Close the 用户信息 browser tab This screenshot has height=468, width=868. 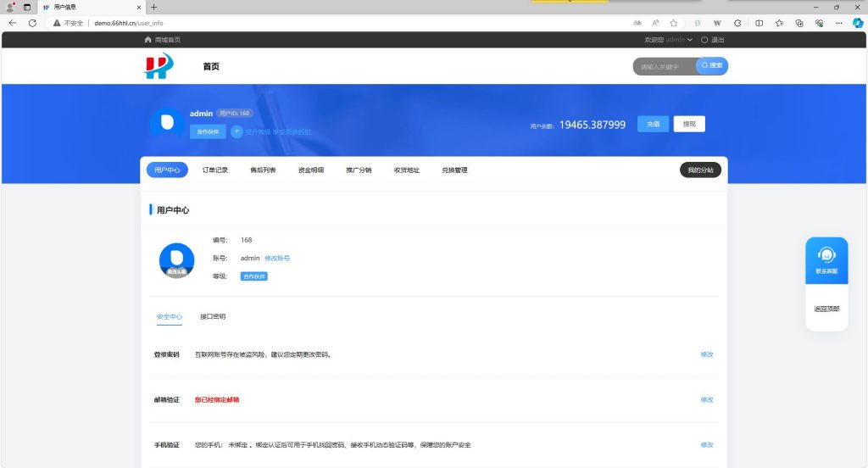138,7
